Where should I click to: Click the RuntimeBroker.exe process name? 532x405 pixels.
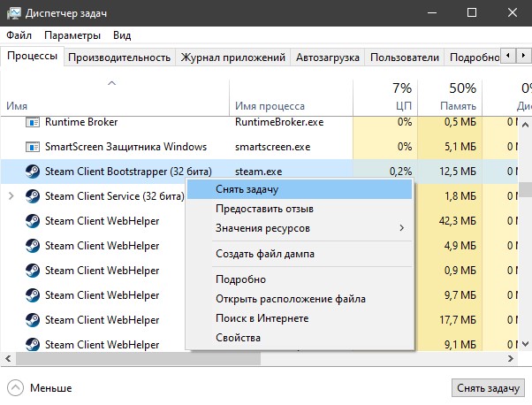tap(279, 122)
